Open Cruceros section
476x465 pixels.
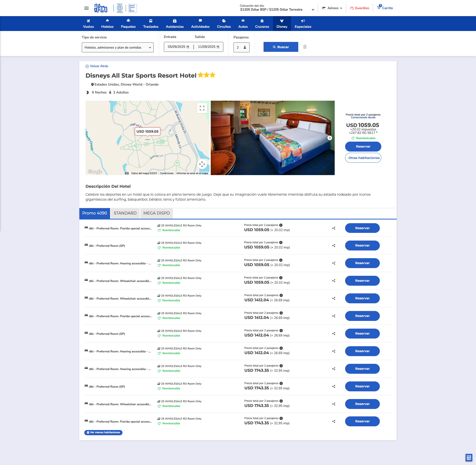point(262,24)
